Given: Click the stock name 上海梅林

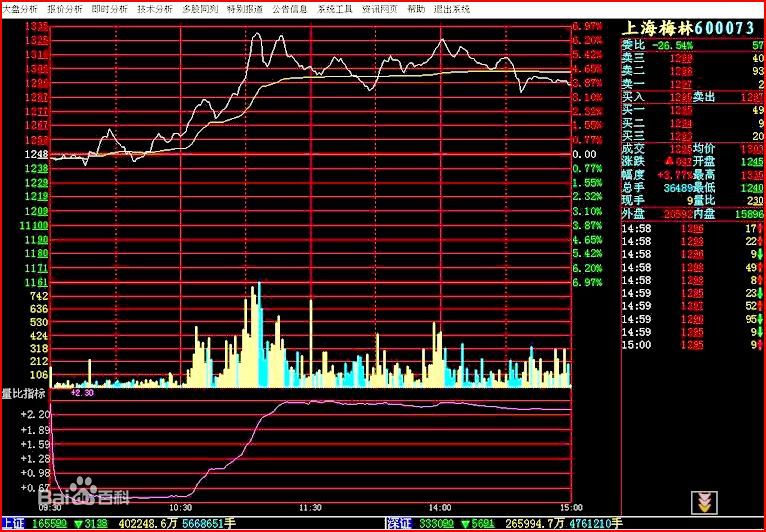Looking at the screenshot, I should [x=658, y=28].
